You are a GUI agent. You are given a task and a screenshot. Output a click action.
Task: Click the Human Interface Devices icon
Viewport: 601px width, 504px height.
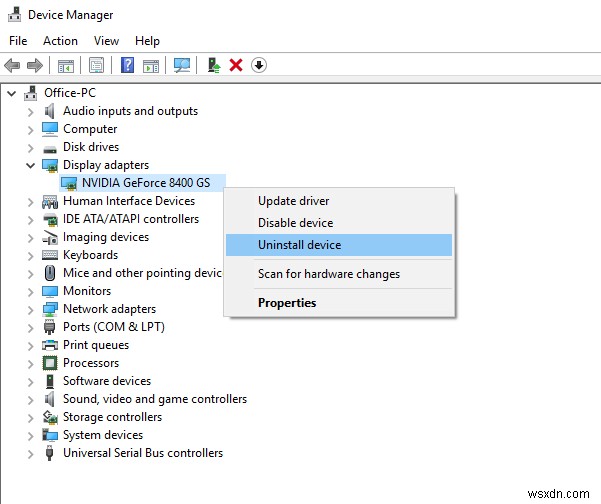tap(50, 202)
